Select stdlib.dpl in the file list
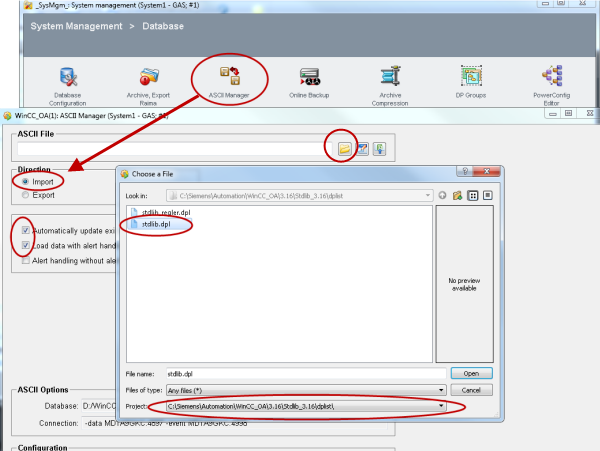 click(150, 225)
